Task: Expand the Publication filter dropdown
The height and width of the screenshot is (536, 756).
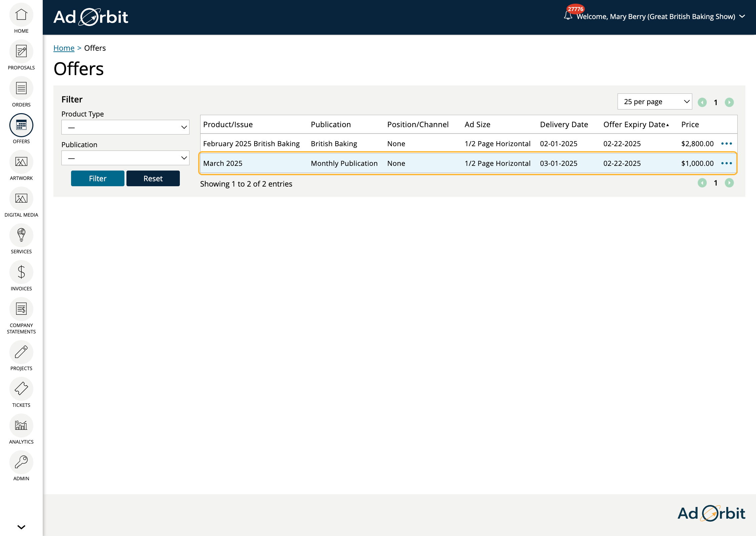Action: [x=125, y=158]
